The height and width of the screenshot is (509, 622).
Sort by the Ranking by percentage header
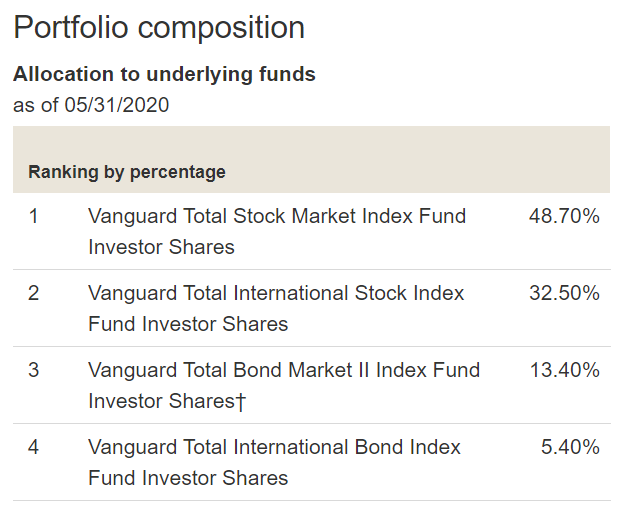tap(127, 172)
